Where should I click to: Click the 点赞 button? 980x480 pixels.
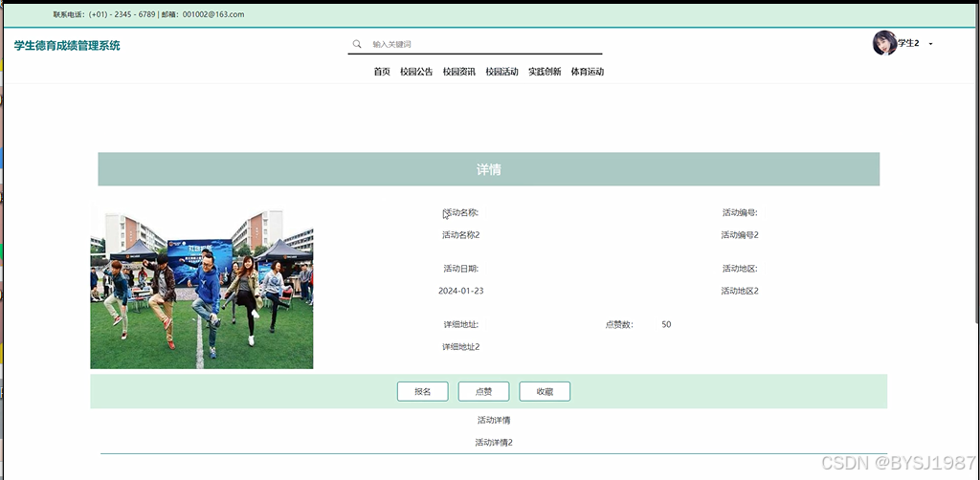point(483,391)
